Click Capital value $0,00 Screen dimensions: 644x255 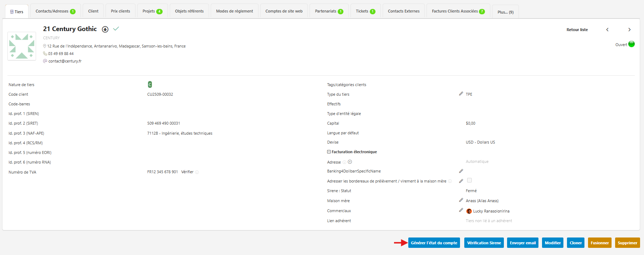pyautogui.click(x=470, y=123)
